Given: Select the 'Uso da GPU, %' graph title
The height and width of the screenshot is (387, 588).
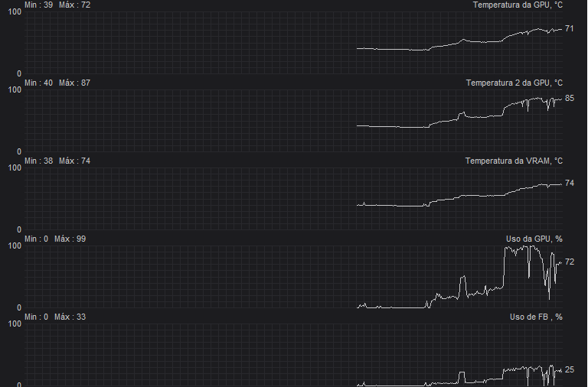Looking at the screenshot, I should point(534,239).
